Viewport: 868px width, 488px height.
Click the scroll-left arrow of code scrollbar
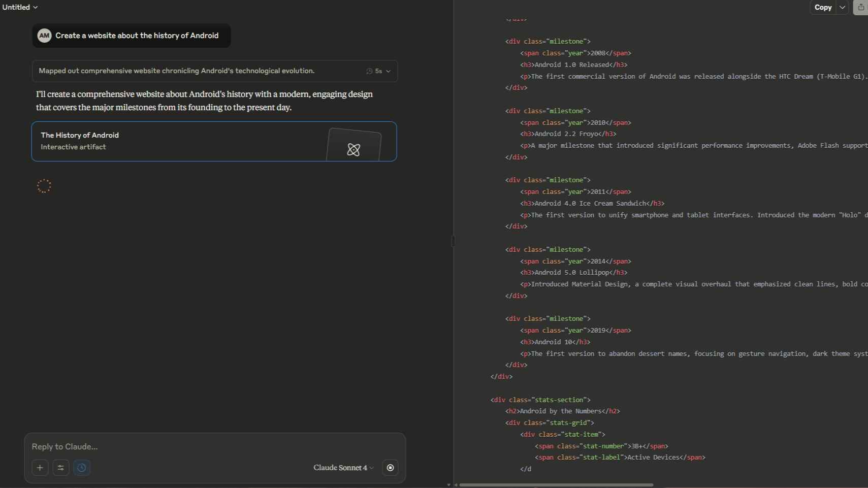tap(456, 485)
